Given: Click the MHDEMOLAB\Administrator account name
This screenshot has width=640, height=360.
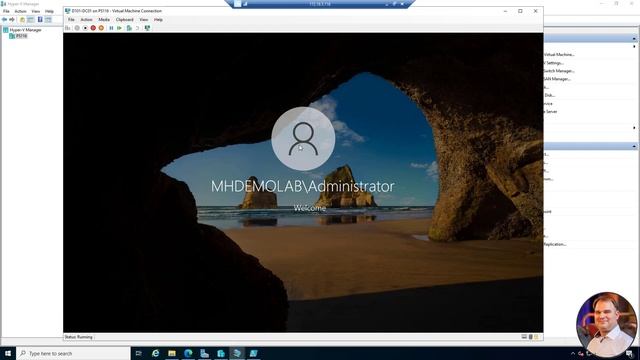Looking at the screenshot, I should tap(302, 187).
